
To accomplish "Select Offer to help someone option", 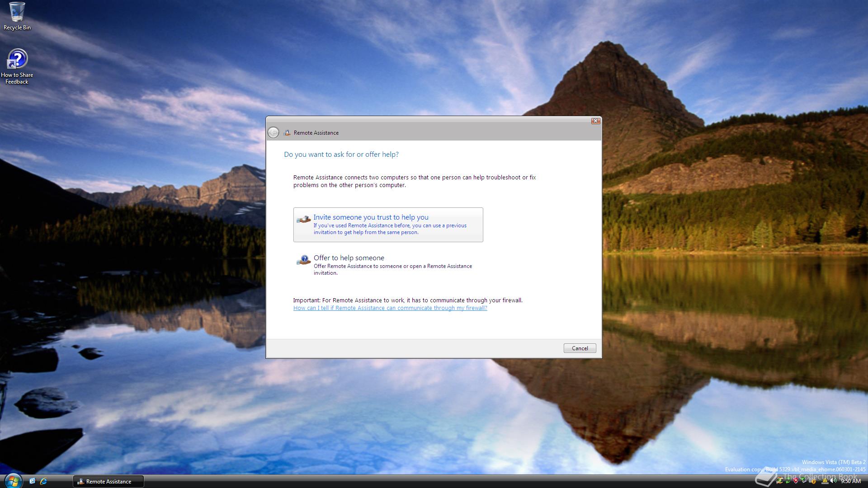I will click(x=349, y=258).
